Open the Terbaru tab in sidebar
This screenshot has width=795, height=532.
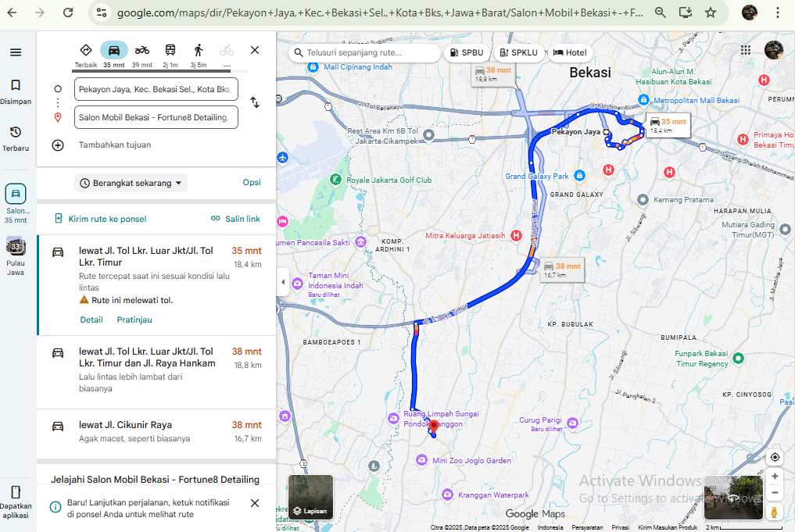[x=16, y=137]
